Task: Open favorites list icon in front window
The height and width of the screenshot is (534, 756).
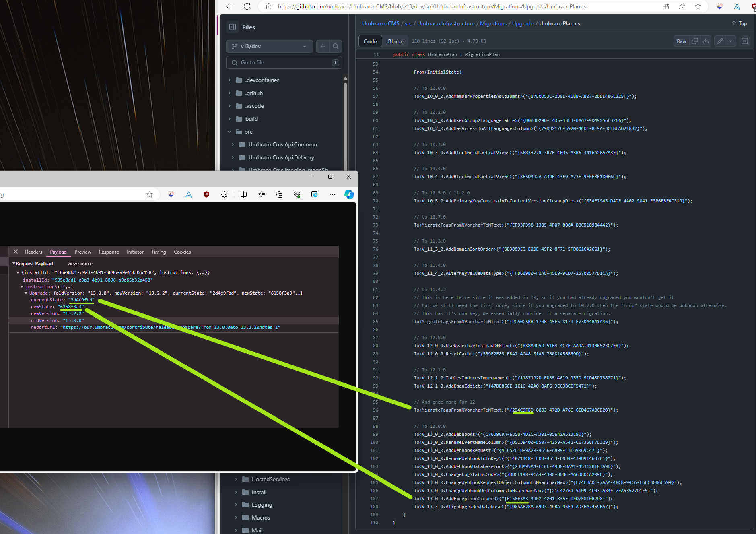Action: coord(262,194)
